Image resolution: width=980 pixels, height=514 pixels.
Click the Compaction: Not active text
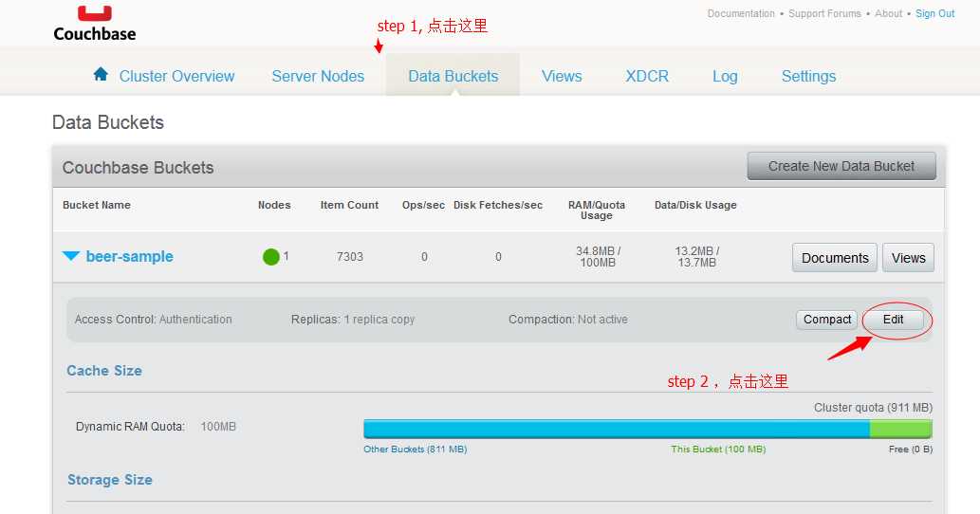(x=568, y=320)
